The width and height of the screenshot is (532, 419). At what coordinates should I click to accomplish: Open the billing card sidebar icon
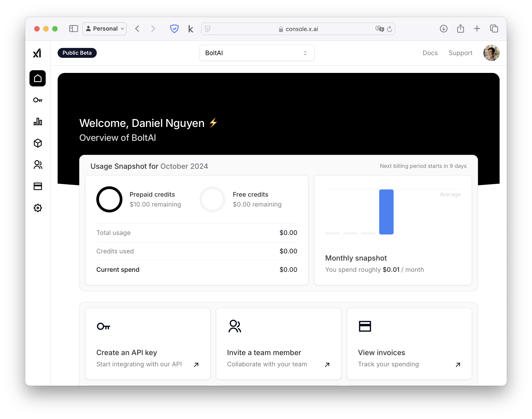coord(38,187)
